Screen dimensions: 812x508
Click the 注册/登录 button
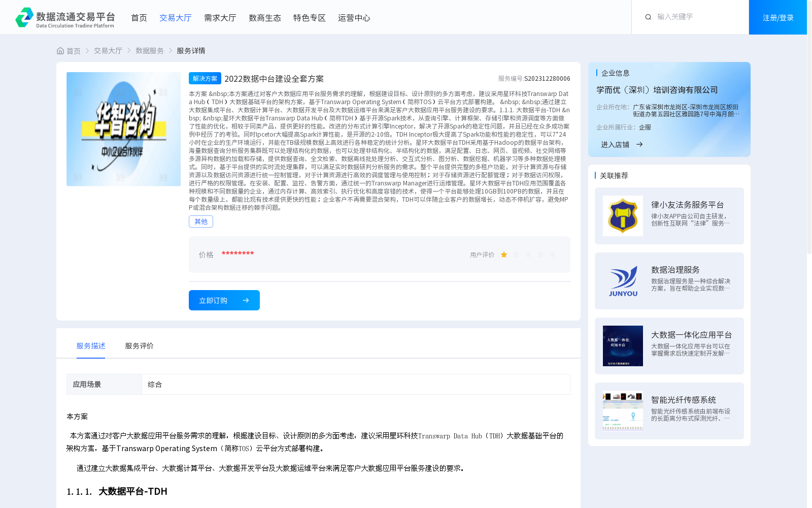(778, 17)
